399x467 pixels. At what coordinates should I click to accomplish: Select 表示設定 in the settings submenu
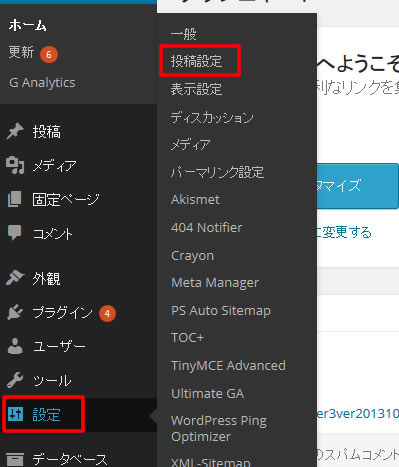[196, 89]
